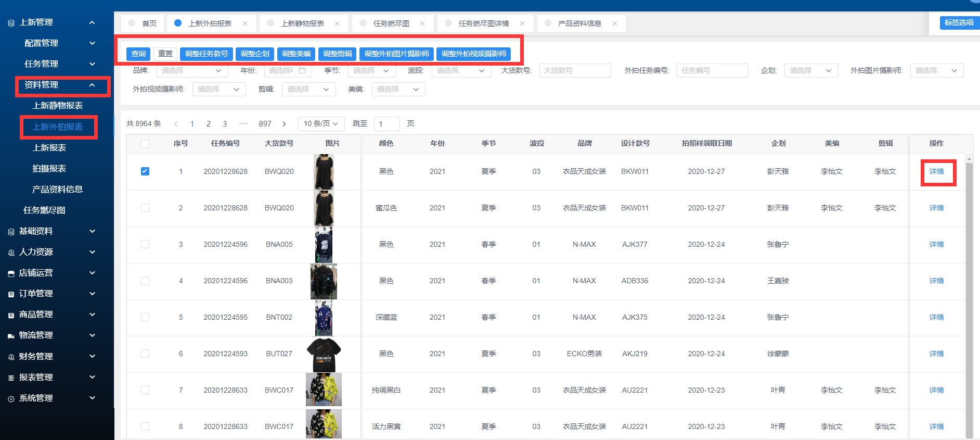The height and width of the screenshot is (440, 980).
Task: Click the 店铺运营 sidebar icon
Action: (x=11, y=273)
